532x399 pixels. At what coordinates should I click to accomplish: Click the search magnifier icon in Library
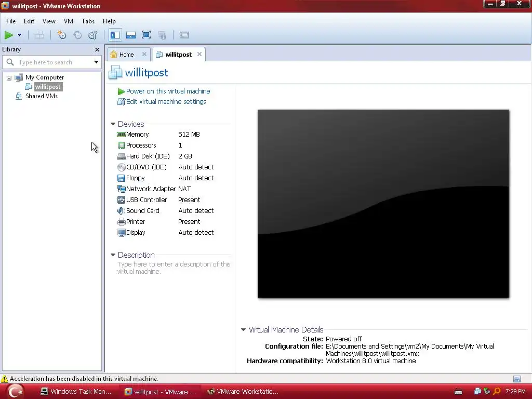pyautogui.click(x=10, y=62)
